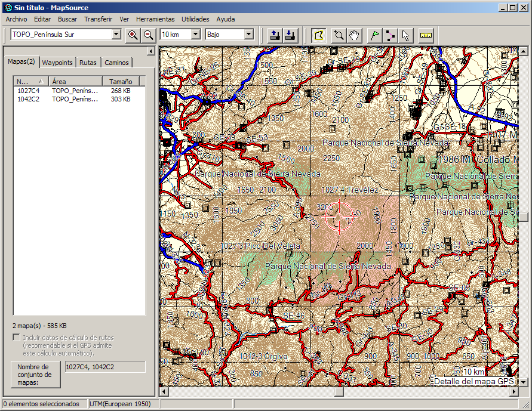Open the Editar menu

(x=42, y=19)
